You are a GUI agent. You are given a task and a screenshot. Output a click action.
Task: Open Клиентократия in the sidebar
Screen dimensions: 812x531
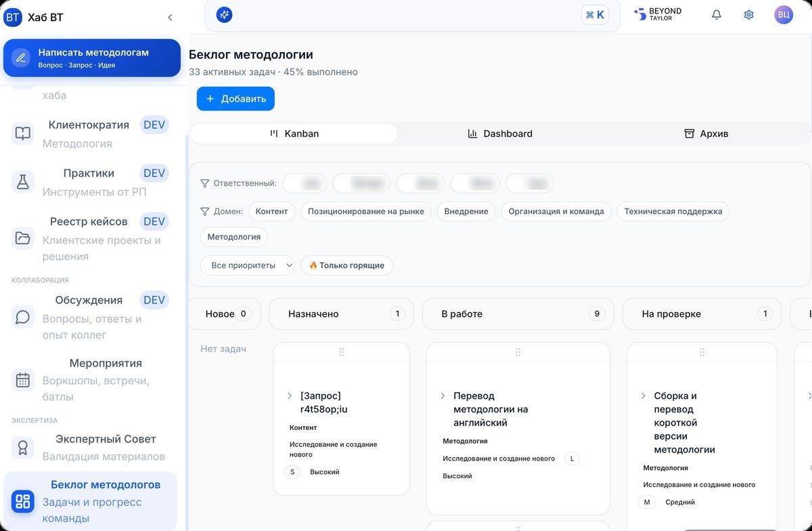[x=91, y=133]
